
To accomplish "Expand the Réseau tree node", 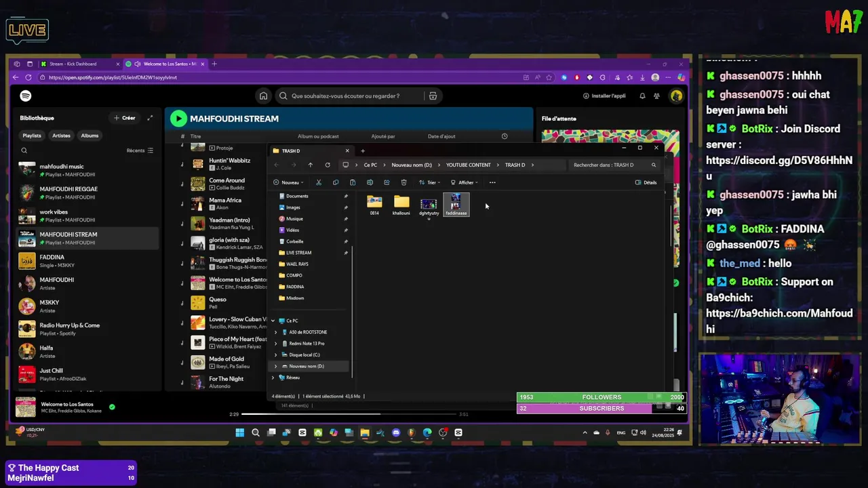I will click(x=273, y=378).
